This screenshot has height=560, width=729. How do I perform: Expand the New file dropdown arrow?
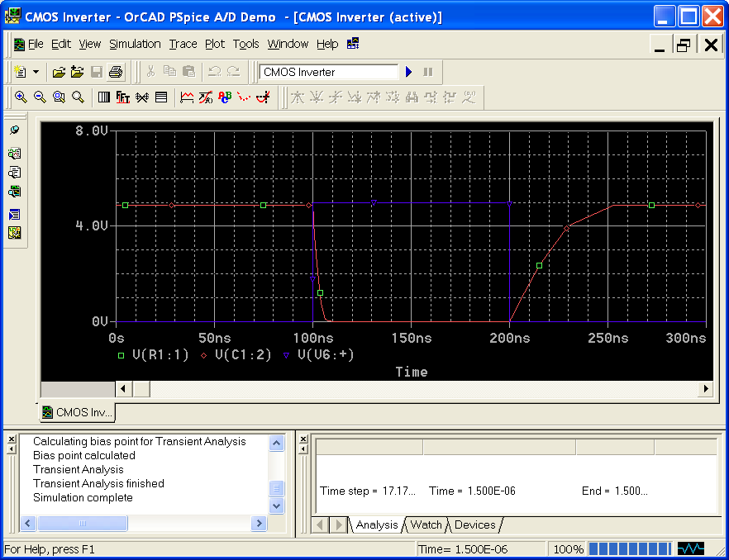coord(36,72)
